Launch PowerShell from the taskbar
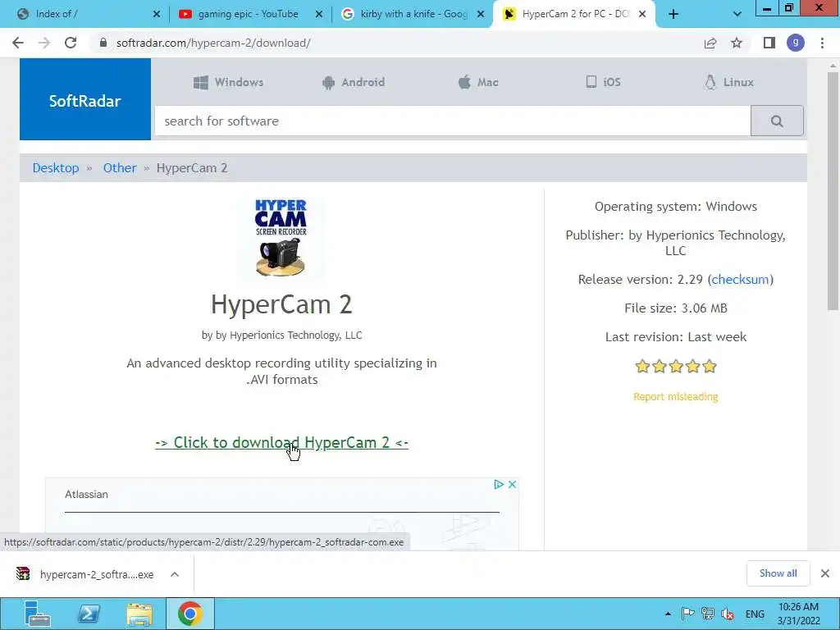840x630 pixels. point(89,614)
